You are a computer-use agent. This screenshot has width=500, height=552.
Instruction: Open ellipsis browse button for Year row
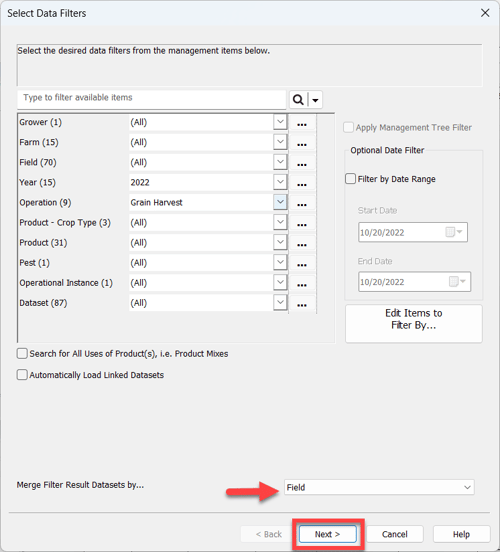[x=302, y=183]
